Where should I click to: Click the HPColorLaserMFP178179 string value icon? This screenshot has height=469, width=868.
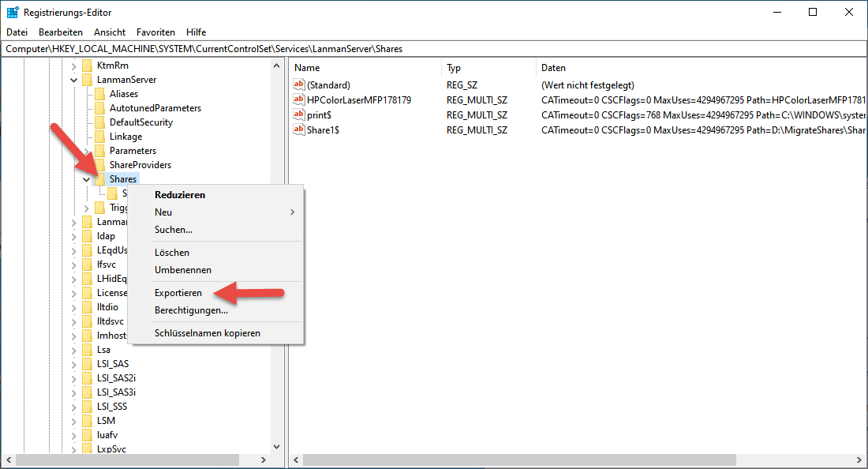pos(299,99)
